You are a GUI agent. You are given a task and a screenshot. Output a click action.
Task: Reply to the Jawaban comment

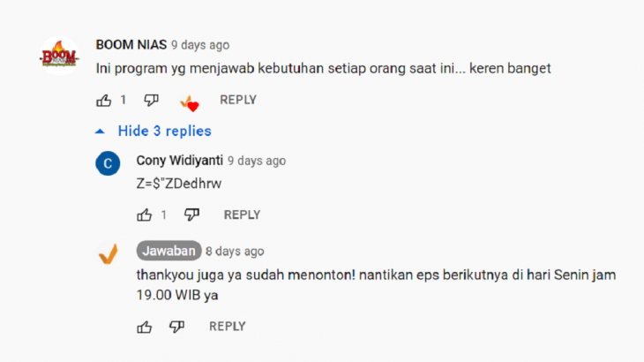pos(228,327)
